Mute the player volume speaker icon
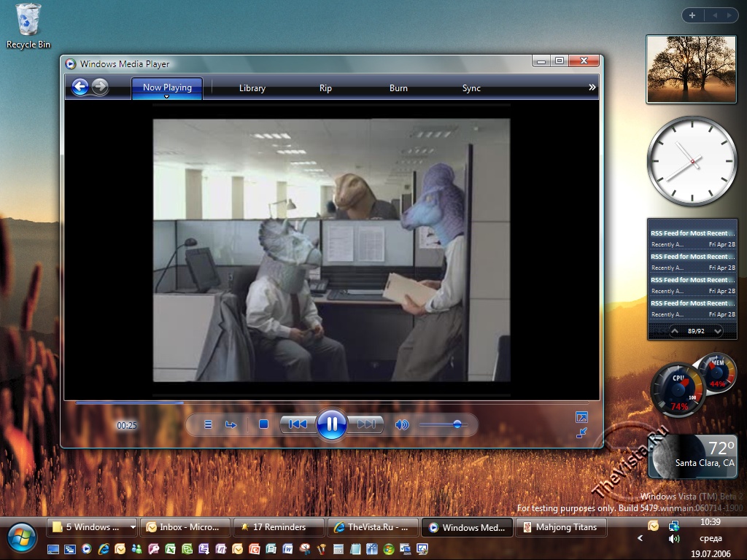 [x=402, y=424]
